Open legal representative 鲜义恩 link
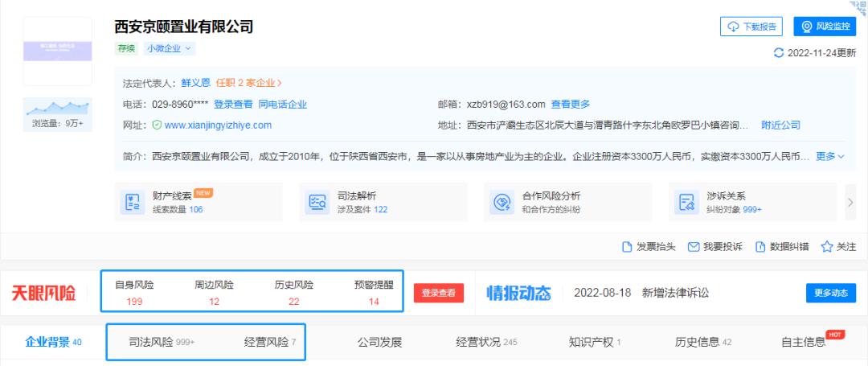Screen dimensions: 868x366 [196, 83]
